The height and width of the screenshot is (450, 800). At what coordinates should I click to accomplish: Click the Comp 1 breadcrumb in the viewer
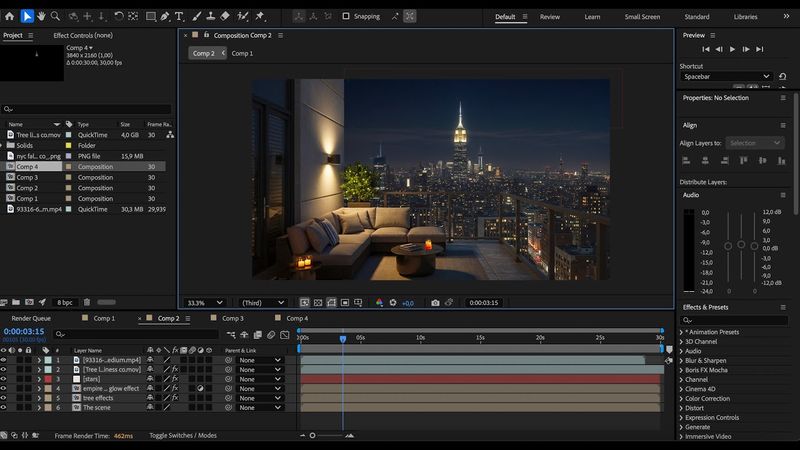242,53
